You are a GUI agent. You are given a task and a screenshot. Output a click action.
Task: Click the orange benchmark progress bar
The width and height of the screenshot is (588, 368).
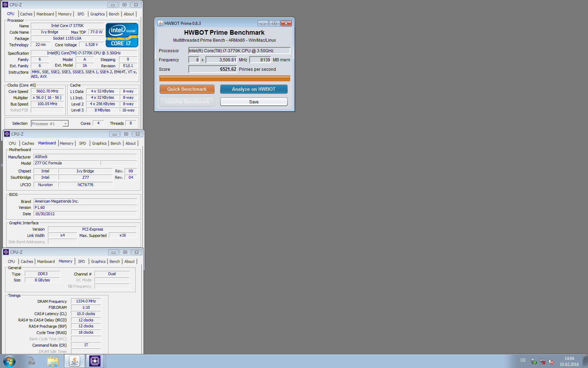pyautogui.click(x=225, y=78)
